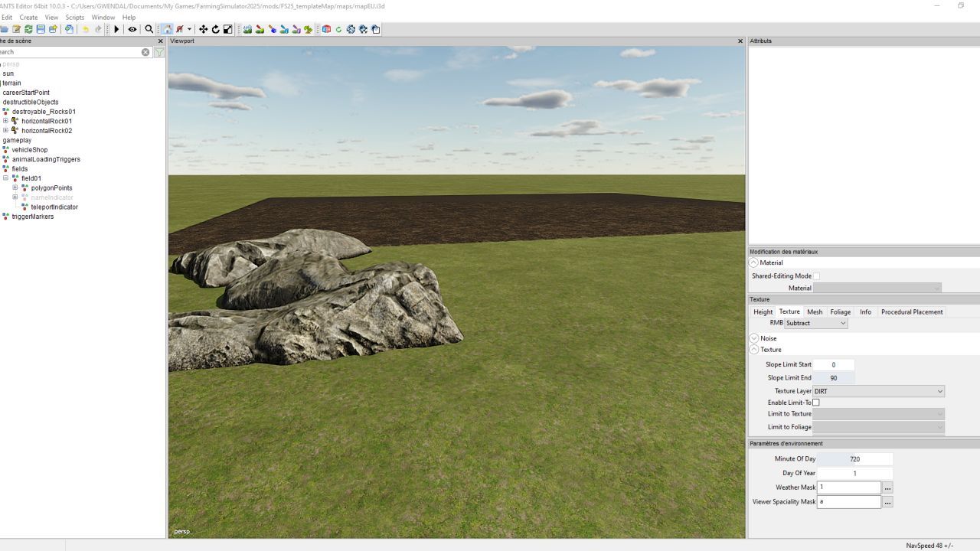Select the rotate tool in toolbar

point(215,29)
